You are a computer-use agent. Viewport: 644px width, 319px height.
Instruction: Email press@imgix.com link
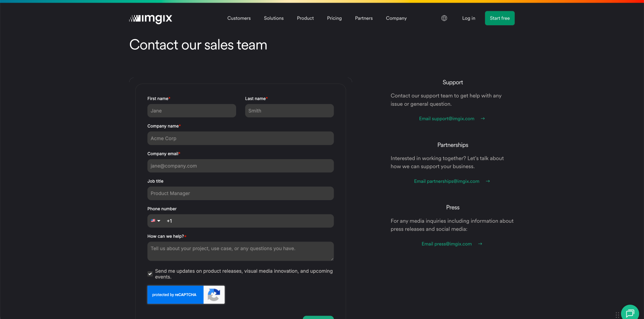[x=447, y=244]
